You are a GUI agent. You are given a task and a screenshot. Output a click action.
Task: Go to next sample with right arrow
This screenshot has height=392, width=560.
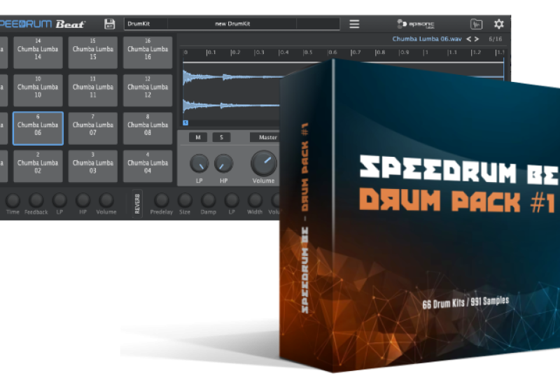tap(478, 39)
